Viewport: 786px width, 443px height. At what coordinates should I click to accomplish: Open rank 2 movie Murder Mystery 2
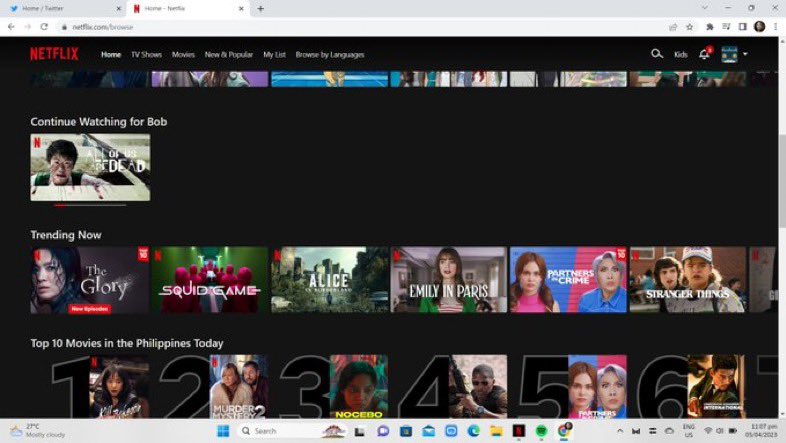tap(239, 386)
